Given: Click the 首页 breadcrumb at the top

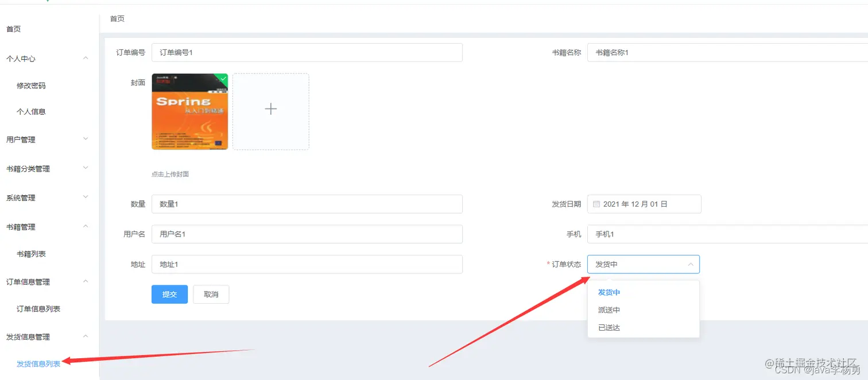Looking at the screenshot, I should 117,19.
